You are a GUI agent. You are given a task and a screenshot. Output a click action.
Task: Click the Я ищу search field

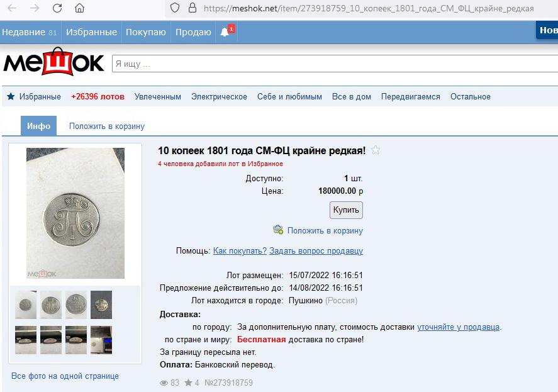(x=335, y=64)
